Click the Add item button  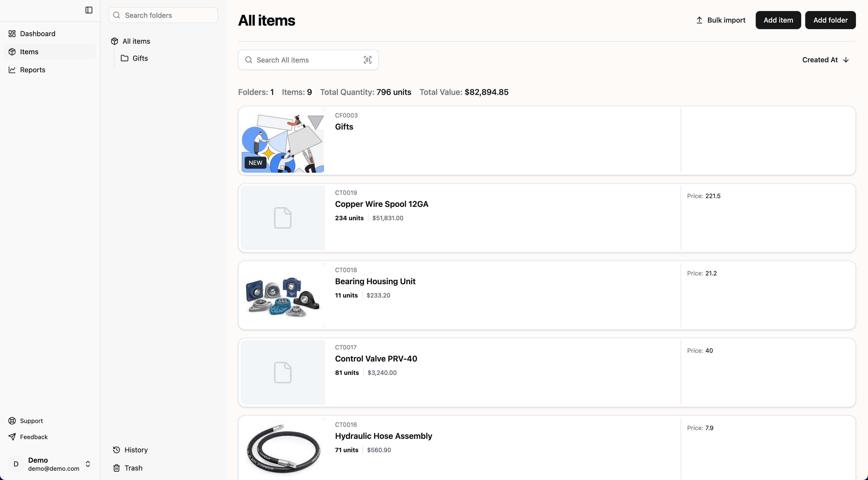point(778,20)
